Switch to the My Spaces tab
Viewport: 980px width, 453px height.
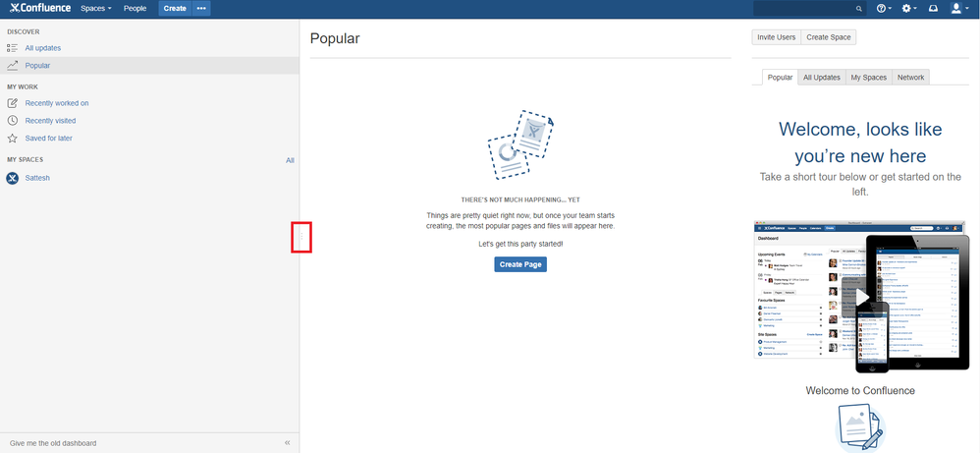click(x=868, y=77)
